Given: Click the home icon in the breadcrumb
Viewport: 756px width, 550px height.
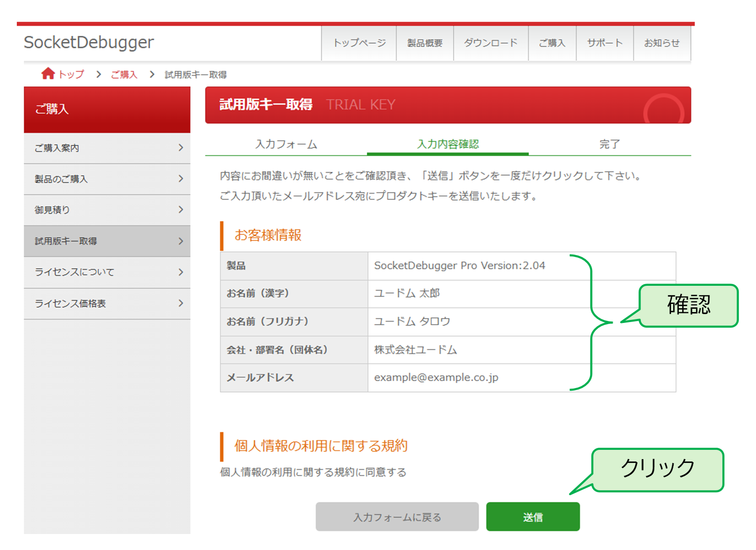Looking at the screenshot, I should pyautogui.click(x=48, y=74).
